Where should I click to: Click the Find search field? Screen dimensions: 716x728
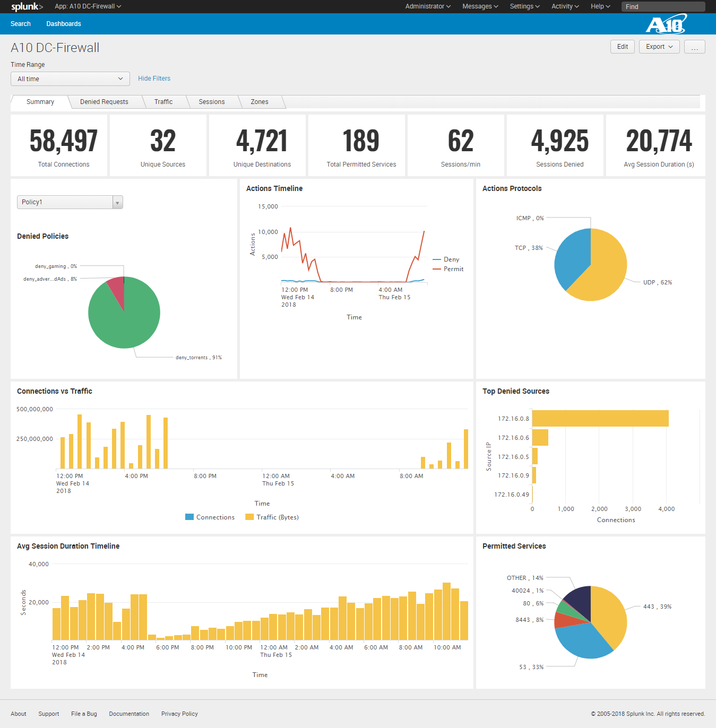(663, 6)
